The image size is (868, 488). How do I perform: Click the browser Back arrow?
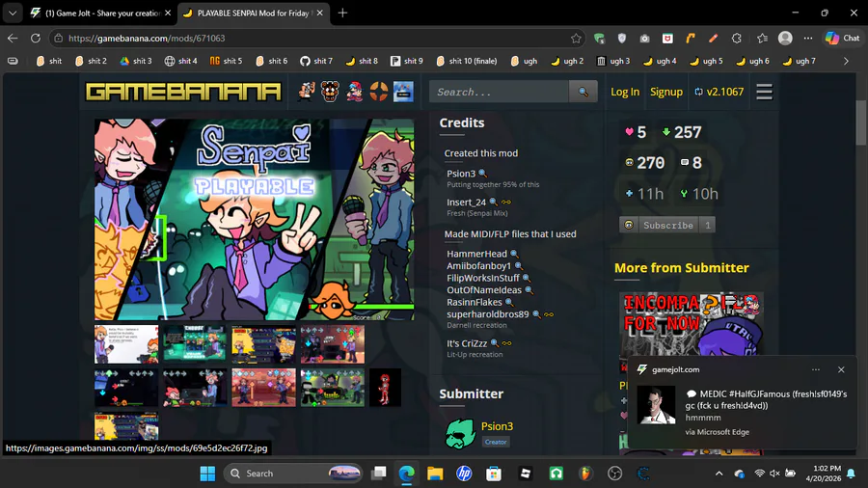coord(13,39)
